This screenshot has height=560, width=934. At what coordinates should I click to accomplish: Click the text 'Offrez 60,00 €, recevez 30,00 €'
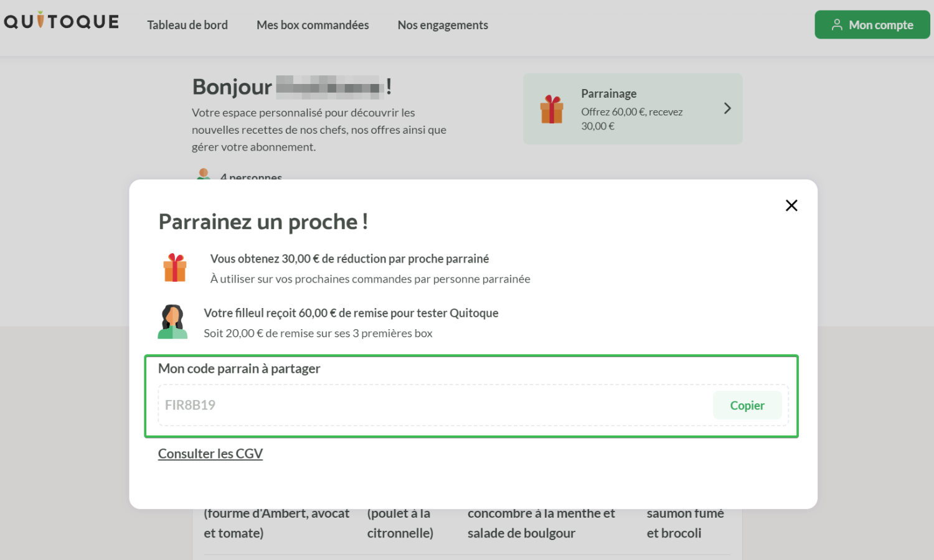point(632,119)
